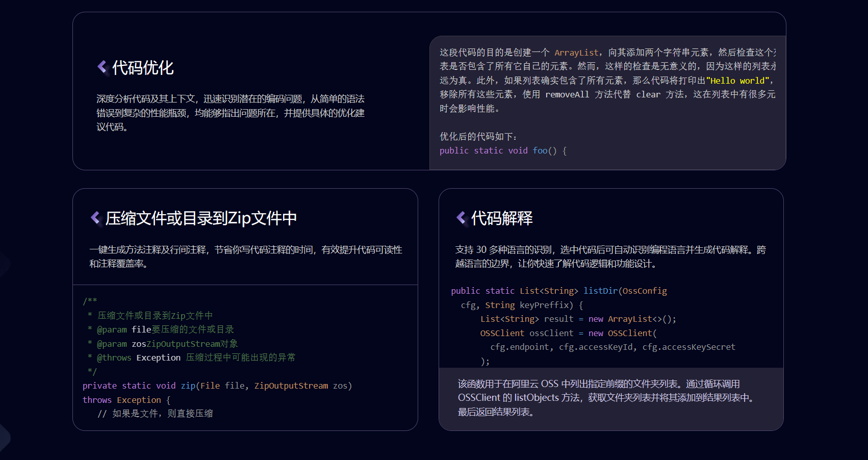868x460 pixels.
Task: Click the 如果是文件，则直接压缩 comment line
Action: 155,414
